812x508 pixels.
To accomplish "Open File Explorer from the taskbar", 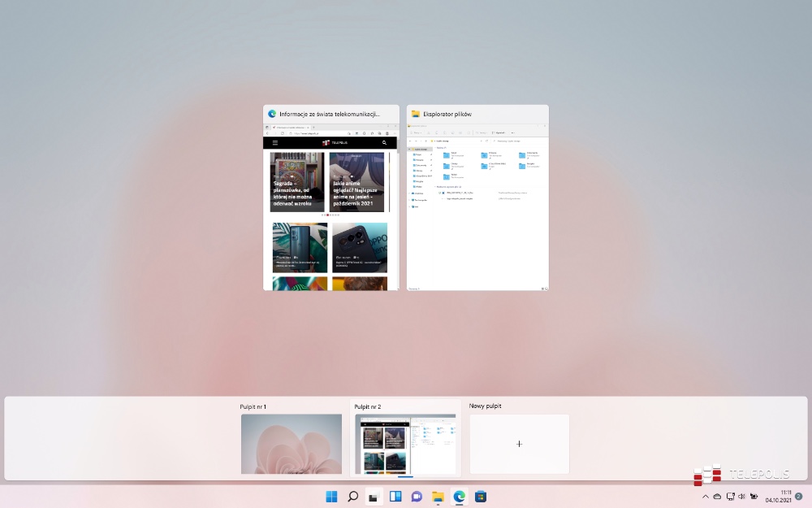I will [x=438, y=497].
